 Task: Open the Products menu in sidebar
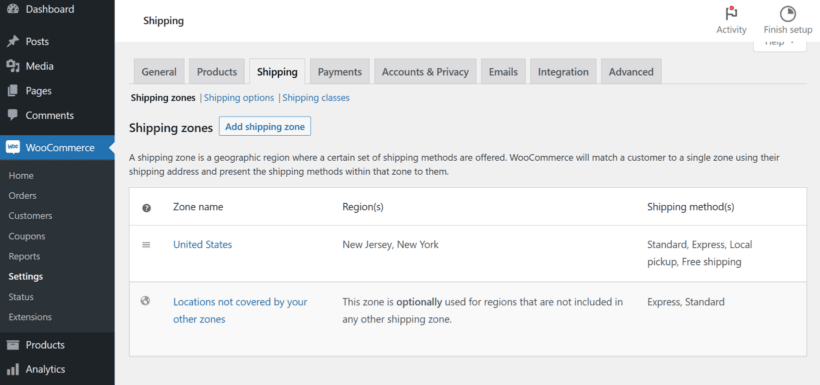pos(57,345)
